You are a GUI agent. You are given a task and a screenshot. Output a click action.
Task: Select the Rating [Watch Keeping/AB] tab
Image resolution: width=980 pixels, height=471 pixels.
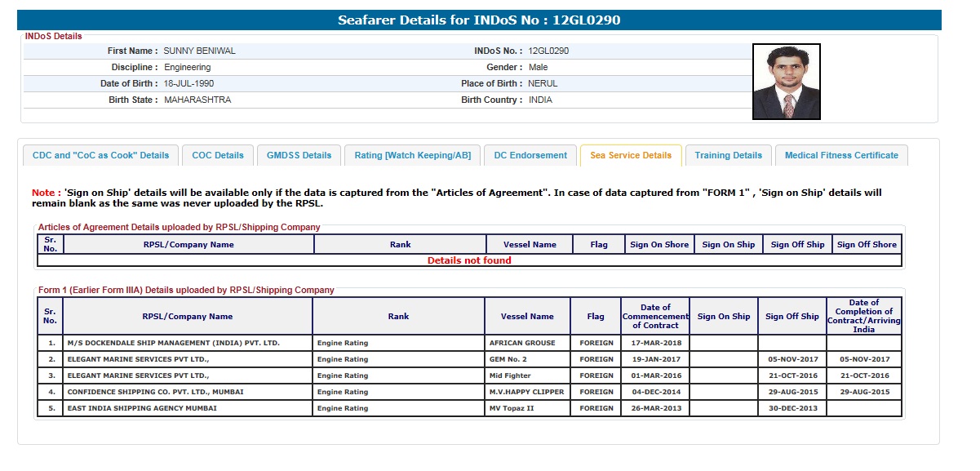(413, 155)
